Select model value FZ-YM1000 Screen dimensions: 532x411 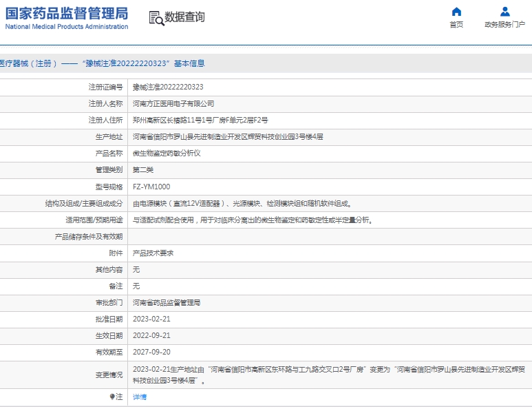click(x=151, y=187)
